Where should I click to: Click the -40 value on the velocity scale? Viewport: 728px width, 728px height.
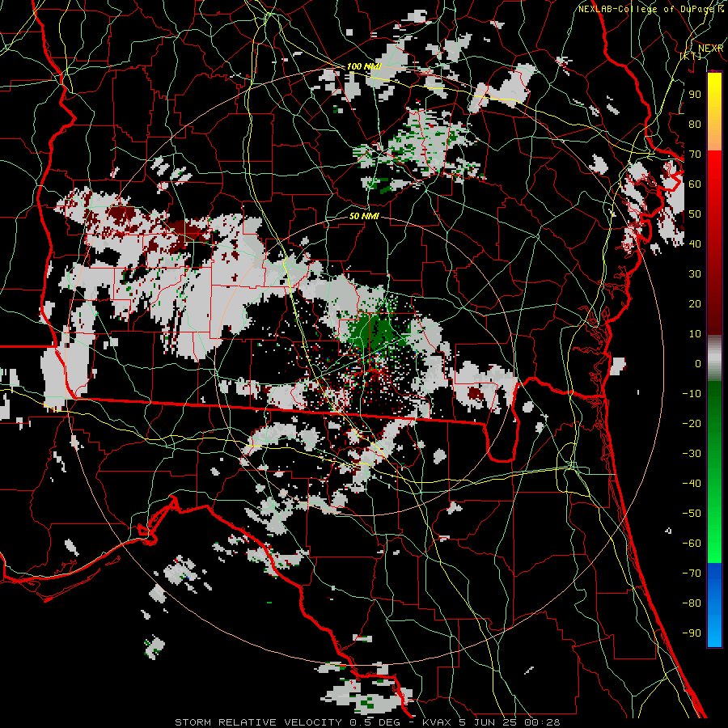tap(692, 484)
